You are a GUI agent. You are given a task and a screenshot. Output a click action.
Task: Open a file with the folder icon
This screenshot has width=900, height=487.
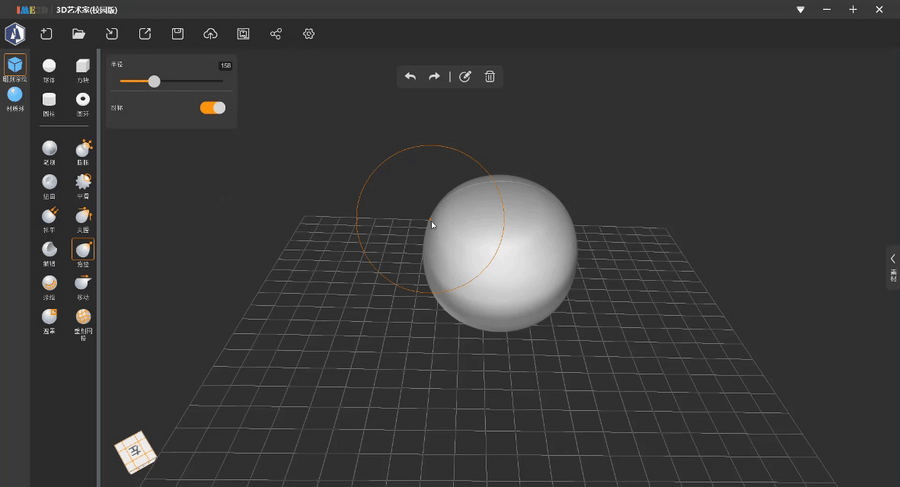79,34
